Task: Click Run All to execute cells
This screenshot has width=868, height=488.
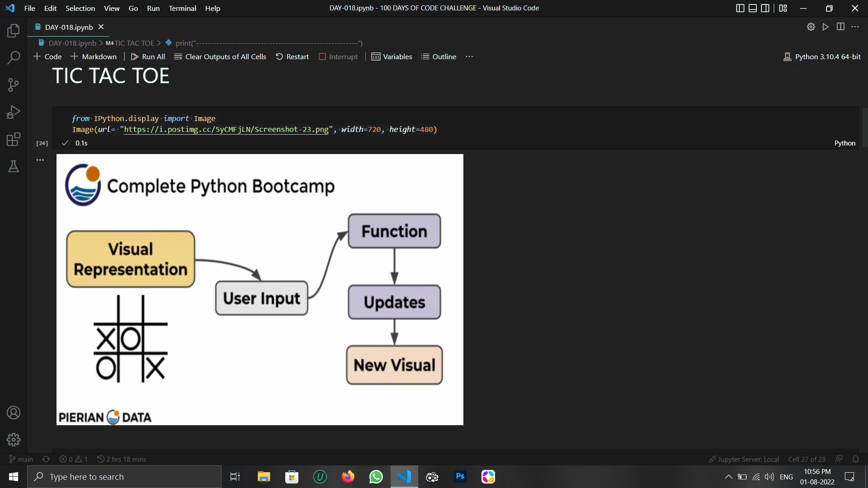Action: 148,56
